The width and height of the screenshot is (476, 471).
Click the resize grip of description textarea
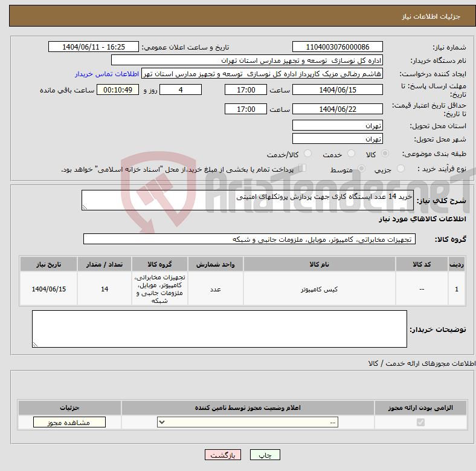click(85, 207)
